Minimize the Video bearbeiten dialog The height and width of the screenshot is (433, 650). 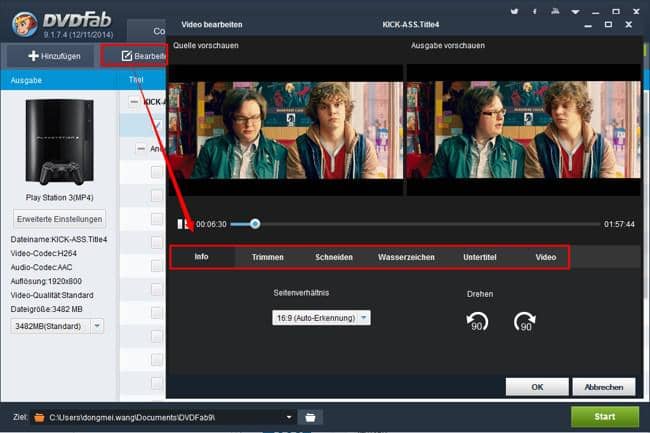click(588, 26)
